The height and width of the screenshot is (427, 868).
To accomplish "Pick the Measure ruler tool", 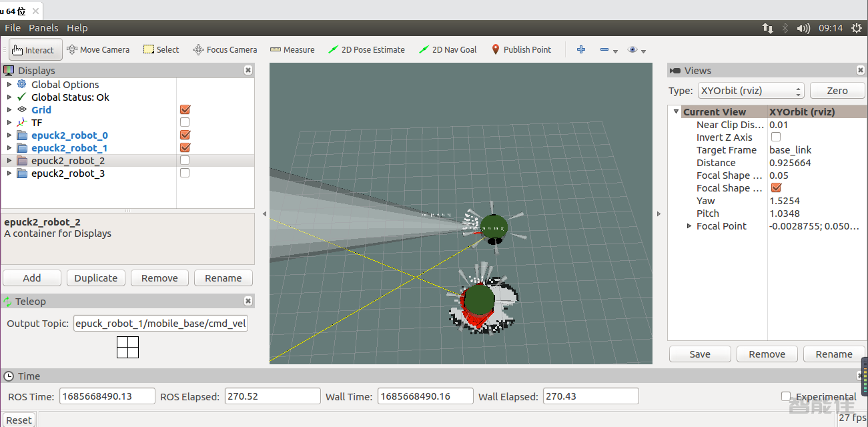I will [x=292, y=49].
